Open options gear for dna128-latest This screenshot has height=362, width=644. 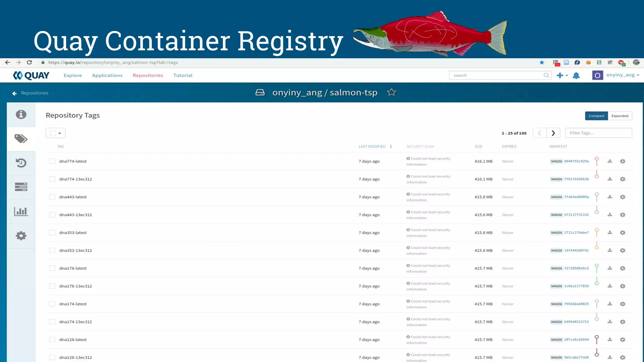coord(623,340)
